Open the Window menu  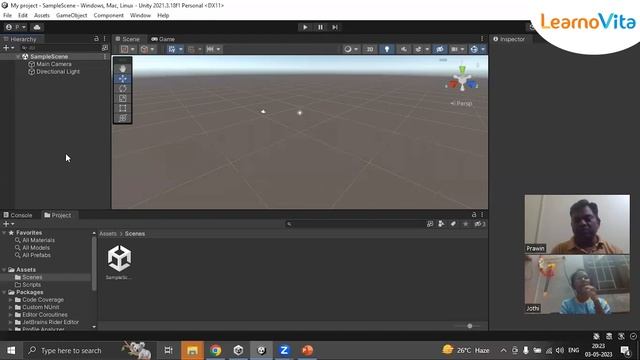(140, 16)
